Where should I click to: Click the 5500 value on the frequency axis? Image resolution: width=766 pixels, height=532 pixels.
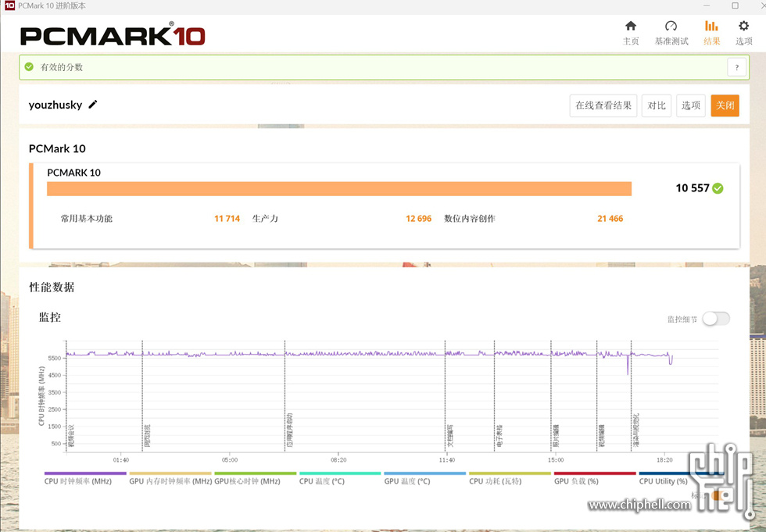click(55, 359)
